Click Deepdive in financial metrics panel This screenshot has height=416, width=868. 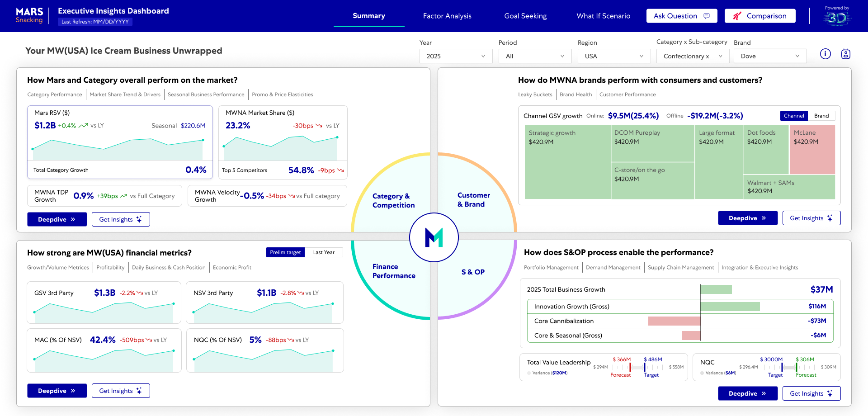click(57, 391)
